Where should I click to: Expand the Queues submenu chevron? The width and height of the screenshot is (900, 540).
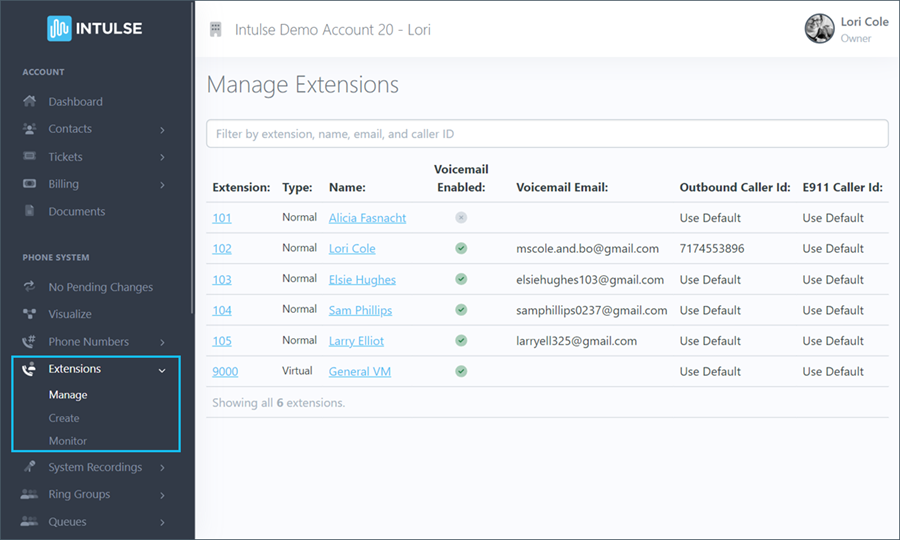pos(162,522)
